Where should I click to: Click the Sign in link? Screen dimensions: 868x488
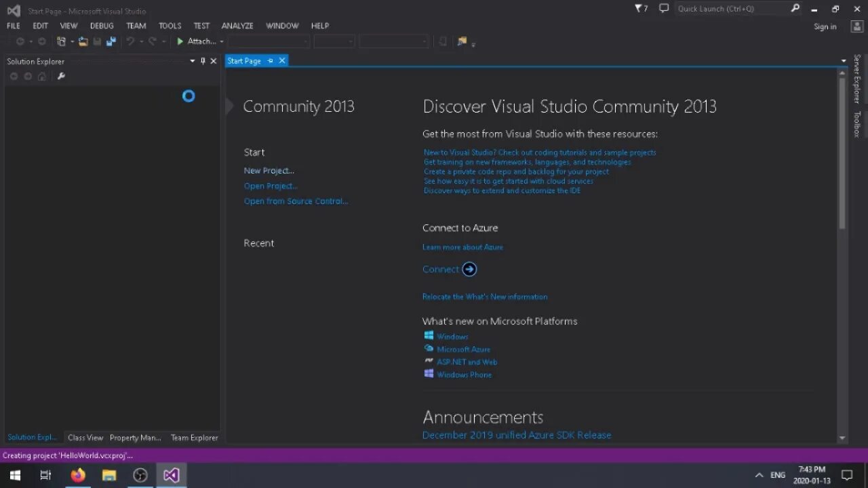(825, 26)
